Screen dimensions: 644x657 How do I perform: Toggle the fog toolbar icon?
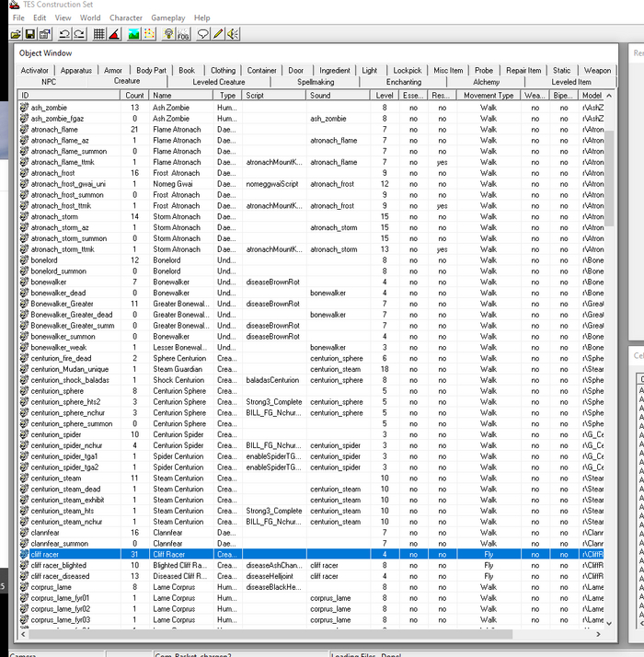(x=182, y=34)
